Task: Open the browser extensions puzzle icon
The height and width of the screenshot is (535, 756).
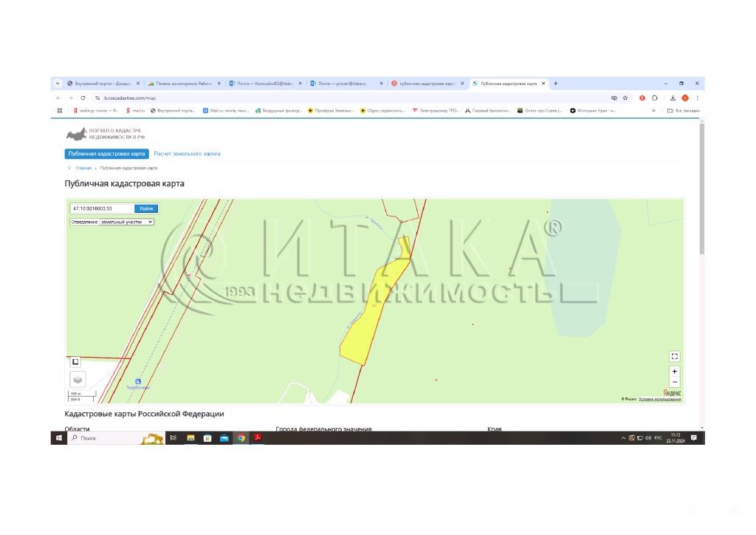Action: point(655,98)
